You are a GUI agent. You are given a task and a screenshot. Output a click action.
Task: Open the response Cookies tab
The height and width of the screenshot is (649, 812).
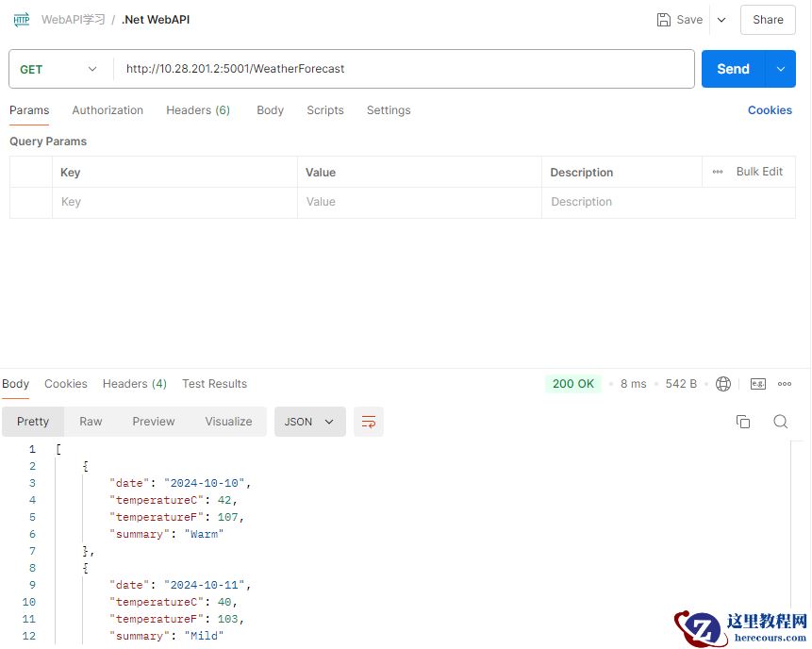point(66,384)
